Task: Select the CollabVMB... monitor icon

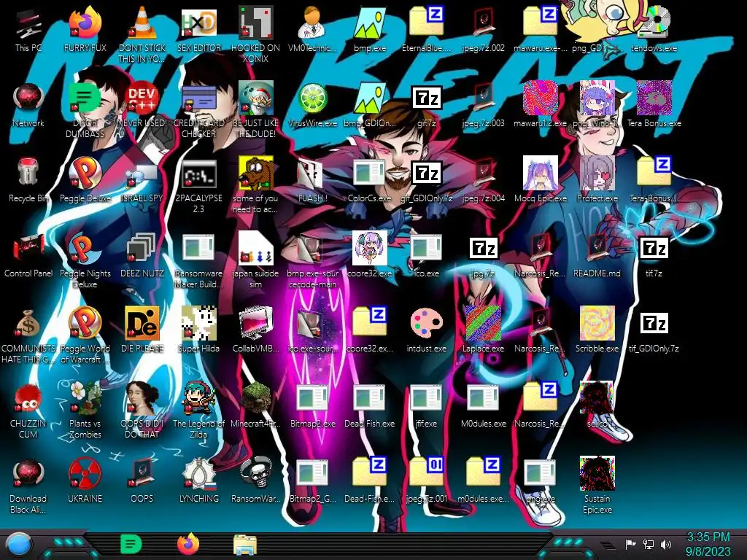Action: (256, 330)
